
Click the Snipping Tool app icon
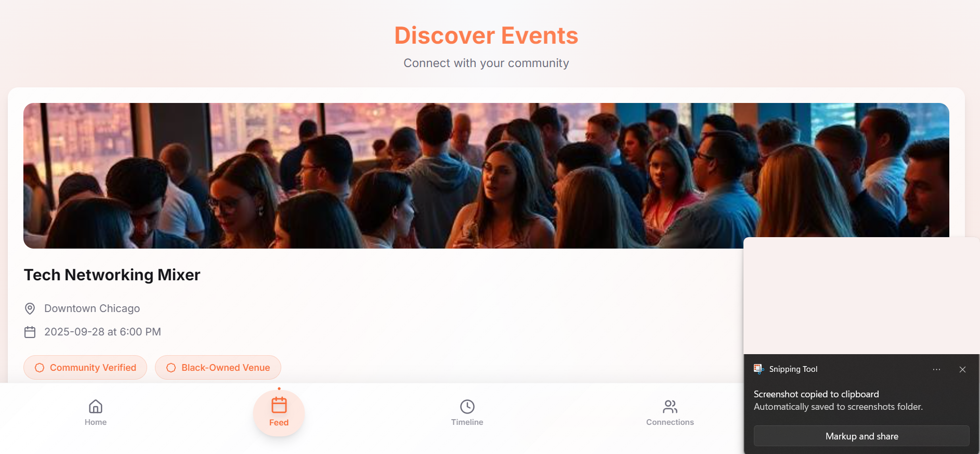759,369
